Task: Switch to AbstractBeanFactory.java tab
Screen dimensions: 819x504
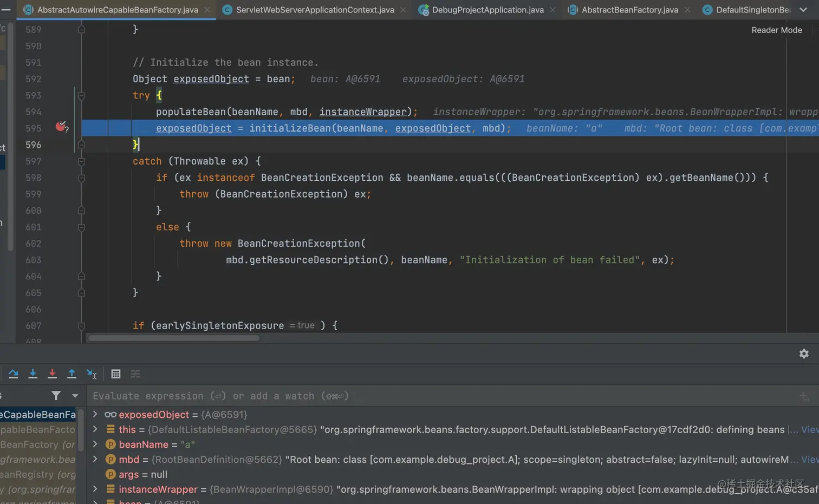Action: point(629,10)
